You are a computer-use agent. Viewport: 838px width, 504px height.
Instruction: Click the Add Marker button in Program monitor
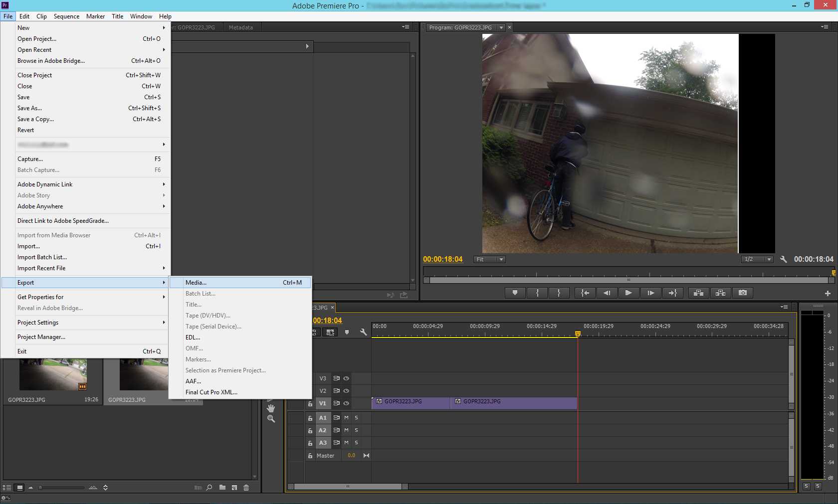pyautogui.click(x=515, y=293)
